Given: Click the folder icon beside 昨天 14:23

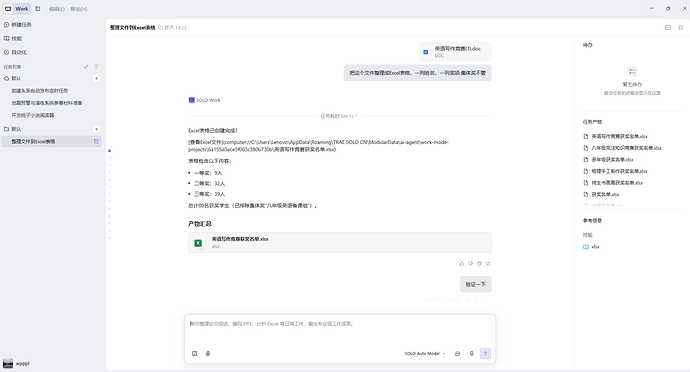Looking at the screenshot, I should [x=161, y=28].
